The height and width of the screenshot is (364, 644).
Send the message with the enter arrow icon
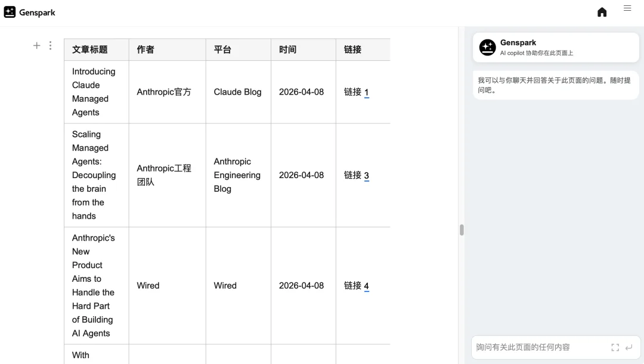[629, 347]
